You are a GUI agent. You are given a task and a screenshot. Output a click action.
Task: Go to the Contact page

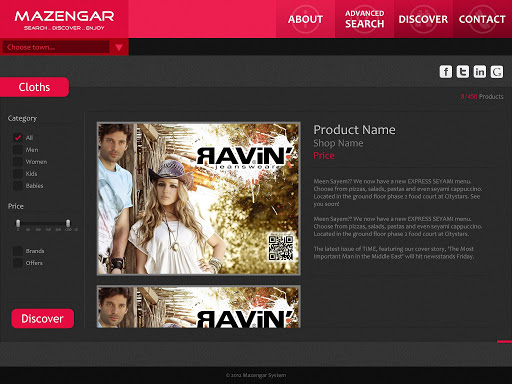click(482, 19)
